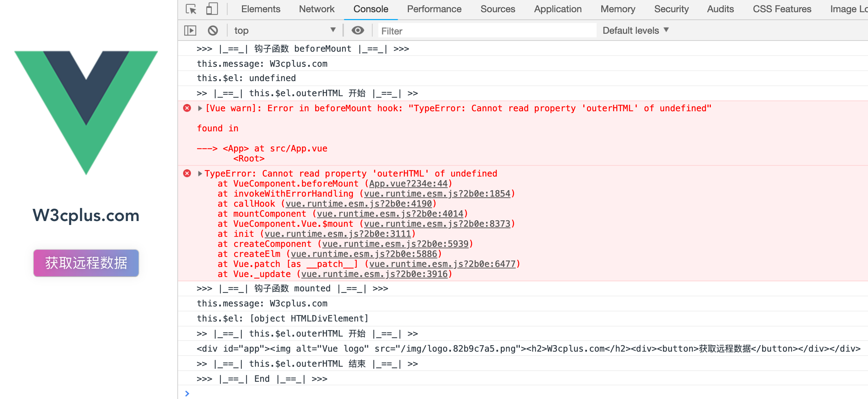
Task: Open the Performance tab
Action: pyautogui.click(x=434, y=9)
